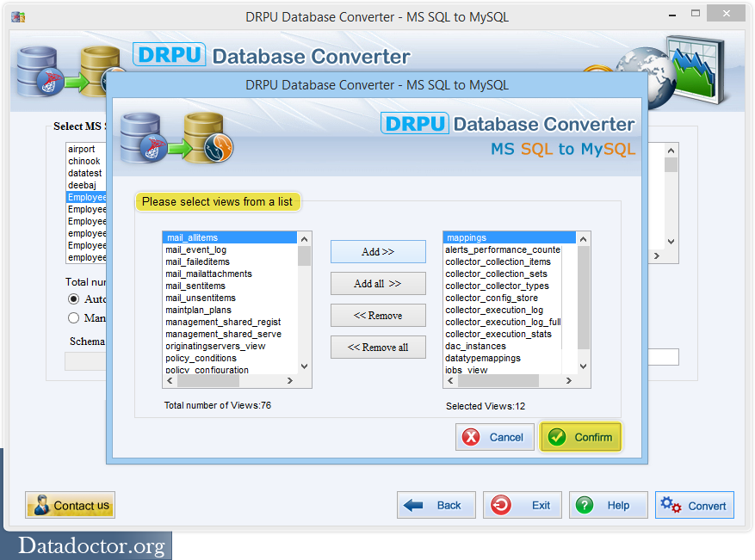Click the red X icon on Cancel
The image size is (755, 560).
pyautogui.click(x=471, y=437)
